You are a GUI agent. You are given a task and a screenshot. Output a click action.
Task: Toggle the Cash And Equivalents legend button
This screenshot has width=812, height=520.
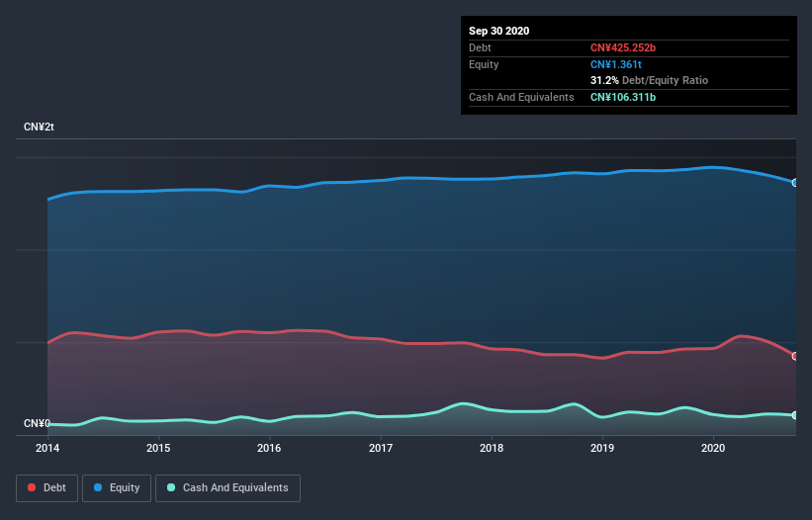click(x=227, y=488)
